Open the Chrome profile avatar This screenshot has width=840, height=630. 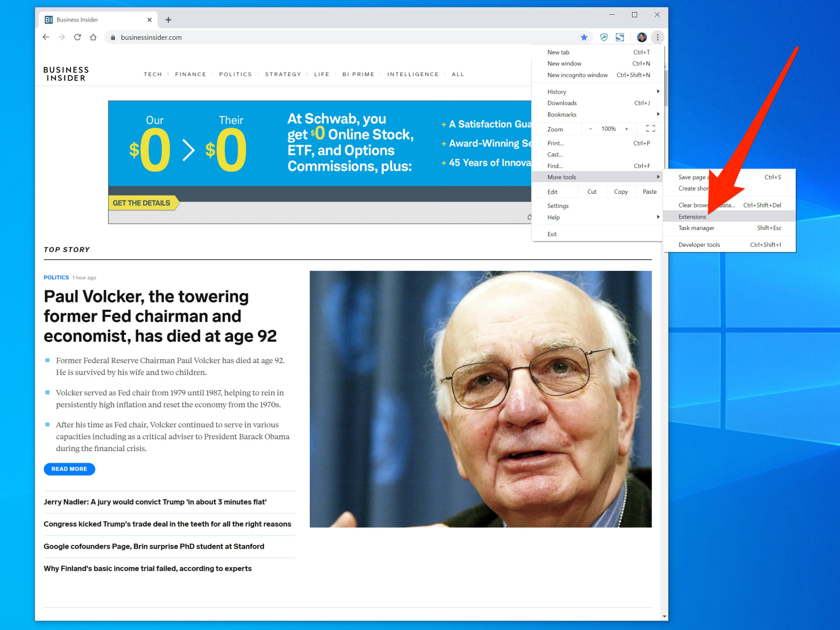(x=642, y=37)
